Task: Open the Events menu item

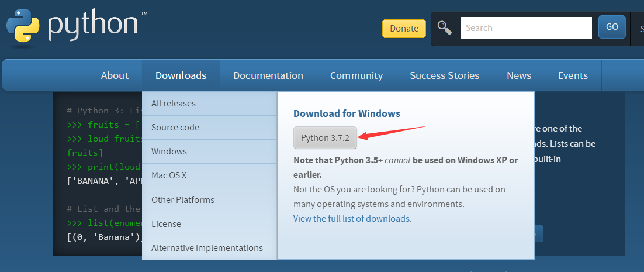Action: point(573,75)
